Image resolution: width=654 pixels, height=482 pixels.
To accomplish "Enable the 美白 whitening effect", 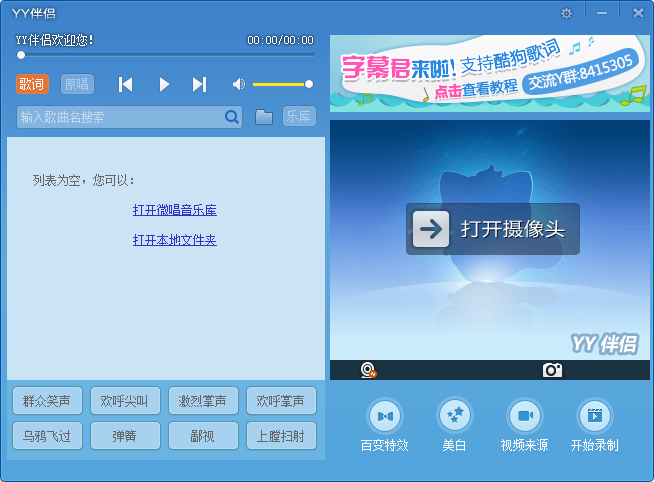I will pyautogui.click(x=454, y=415).
